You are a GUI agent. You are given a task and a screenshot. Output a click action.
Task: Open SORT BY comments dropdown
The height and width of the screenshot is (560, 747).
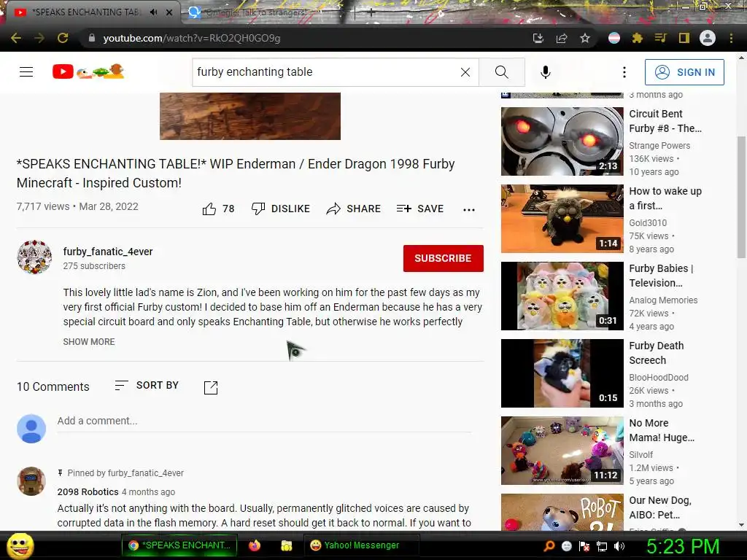(x=147, y=385)
